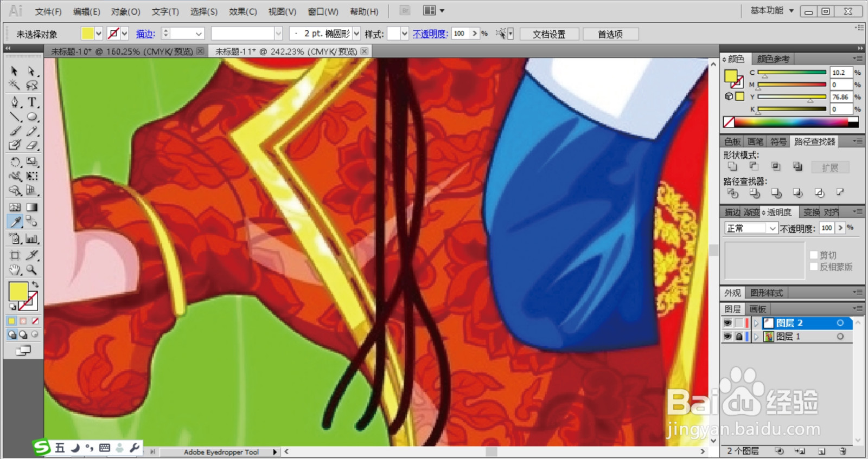Viewport: 868px width, 459px height.
Task: Open 样式 style dropdown
Action: pyautogui.click(x=404, y=34)
